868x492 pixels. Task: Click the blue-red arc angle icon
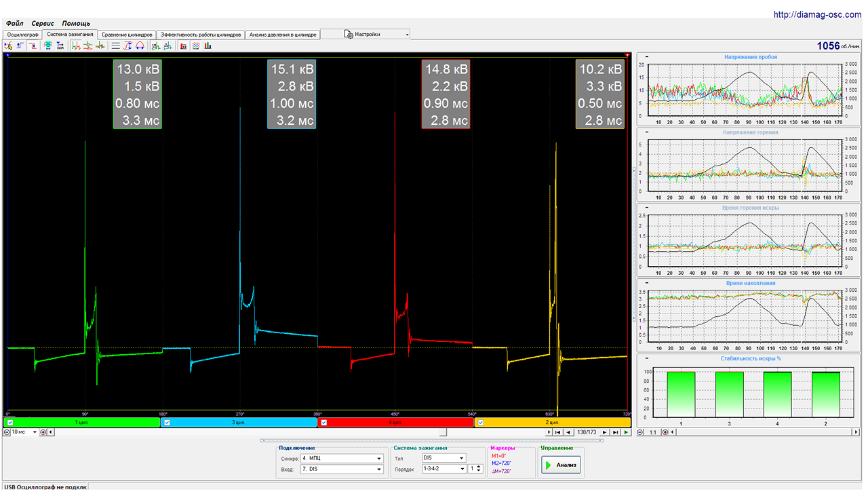pyautogui.click(x=140, y=45)
